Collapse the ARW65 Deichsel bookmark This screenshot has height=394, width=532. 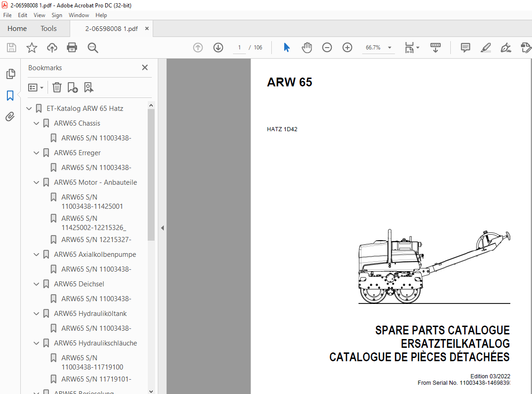36,284
